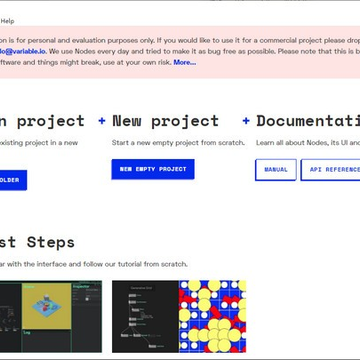This screenshot has height=360, width=360.
Task: Click the 'follow our tutorial from scratch' text
Action: [x=135, y=264]
